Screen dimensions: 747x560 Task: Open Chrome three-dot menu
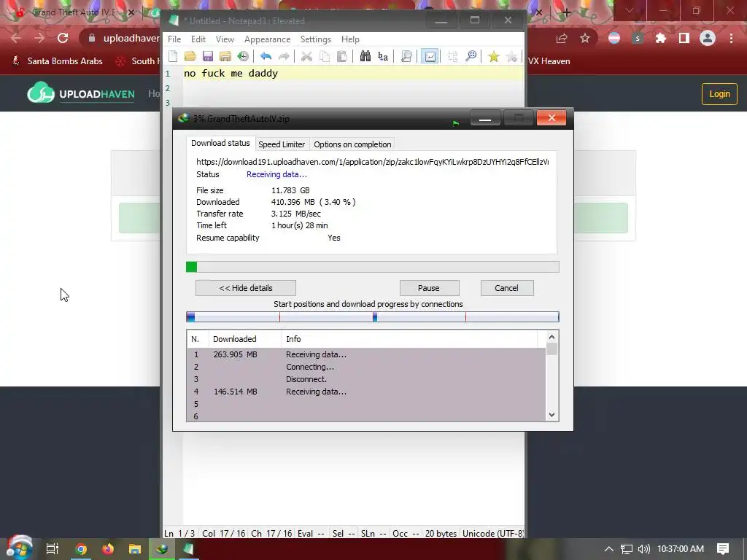click(731, 38)
